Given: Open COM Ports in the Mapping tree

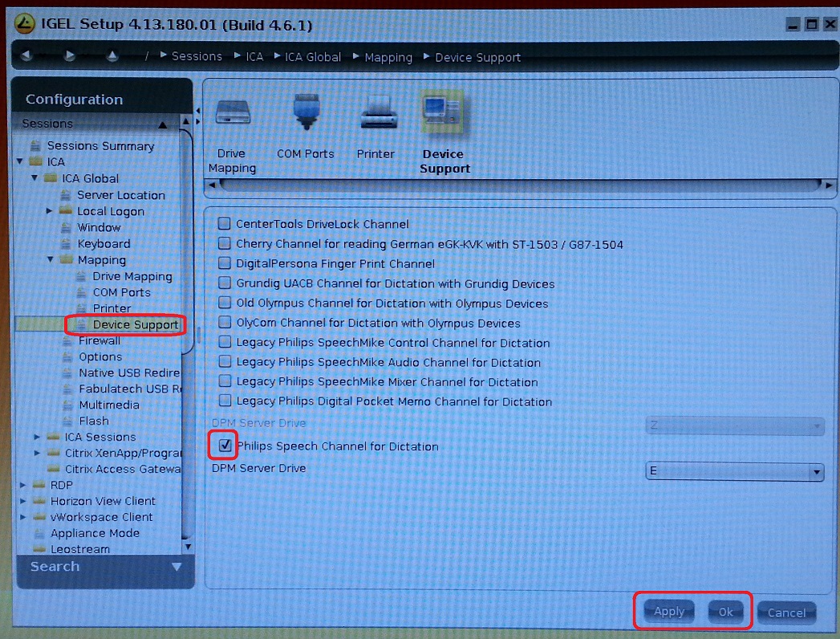Looking at the screenshot, I should click(122, 292).
